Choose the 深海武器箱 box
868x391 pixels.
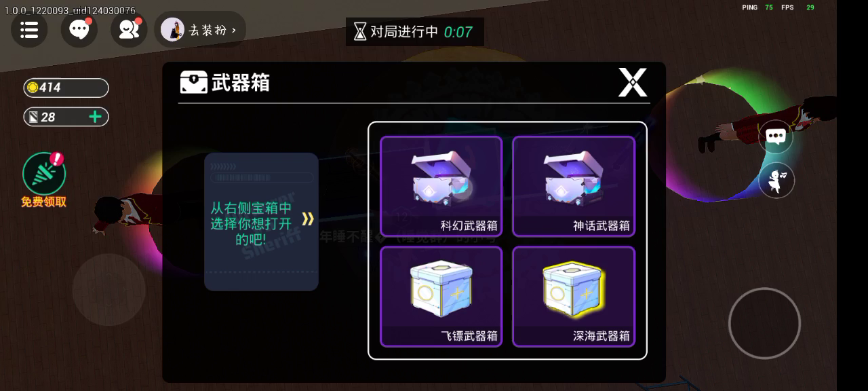pyautogui.click(x=574, y=297)
